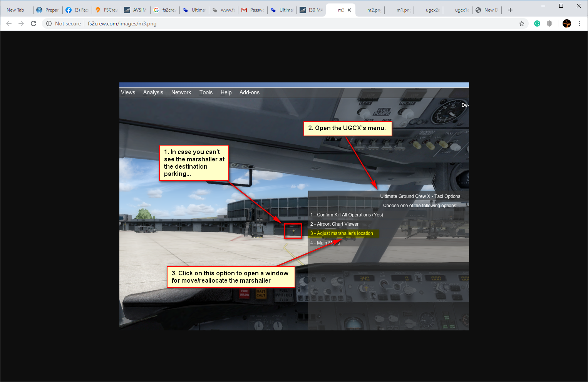Click 'Tools' in the simulator menu bar

pos(206,92)
